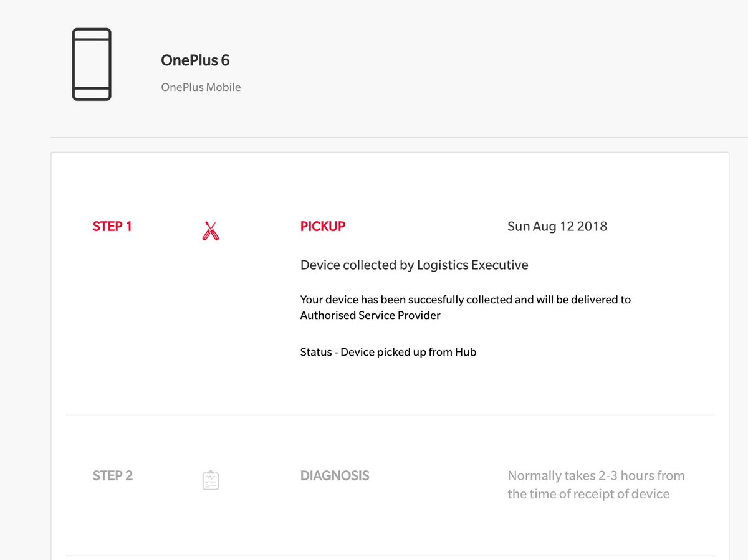
Task: Click 'Status - Device picked up from Hub'
Action: tap(388, 352)
